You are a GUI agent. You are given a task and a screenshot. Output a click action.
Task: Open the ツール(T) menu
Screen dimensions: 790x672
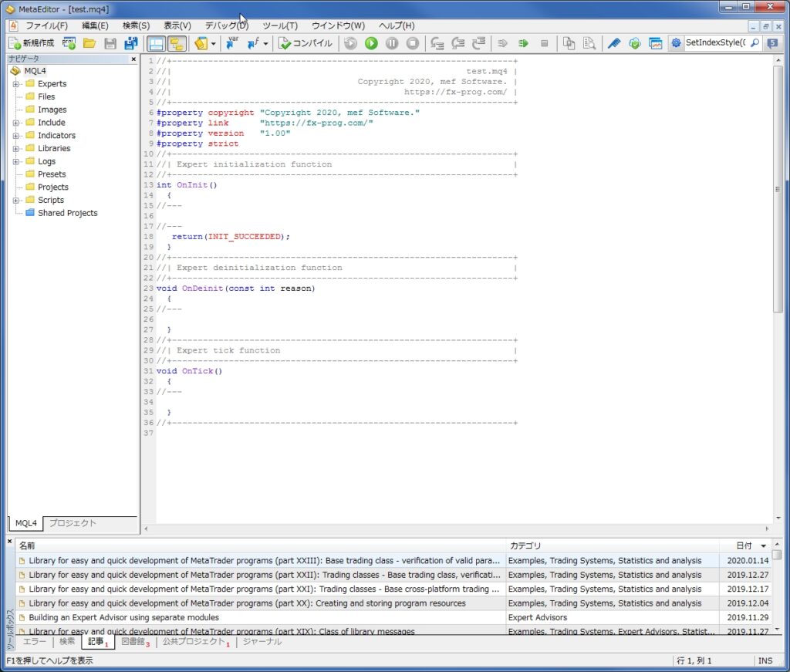click(280, 25)
